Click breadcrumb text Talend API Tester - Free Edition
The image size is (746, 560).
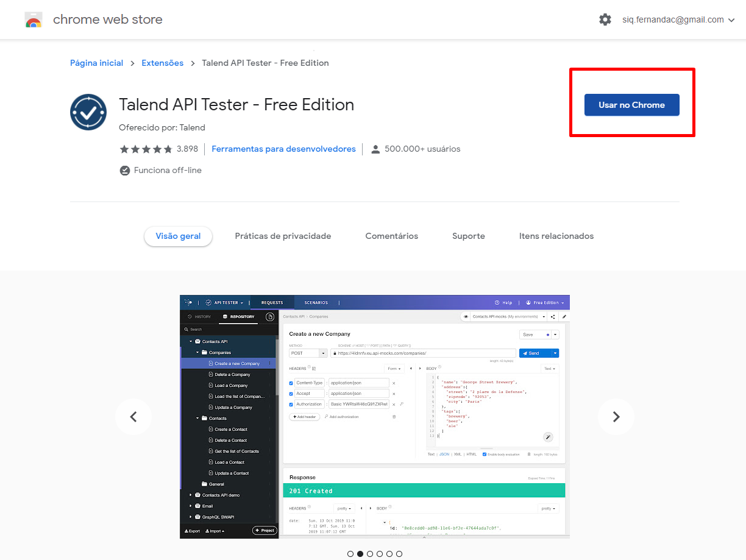pos(265,63)
